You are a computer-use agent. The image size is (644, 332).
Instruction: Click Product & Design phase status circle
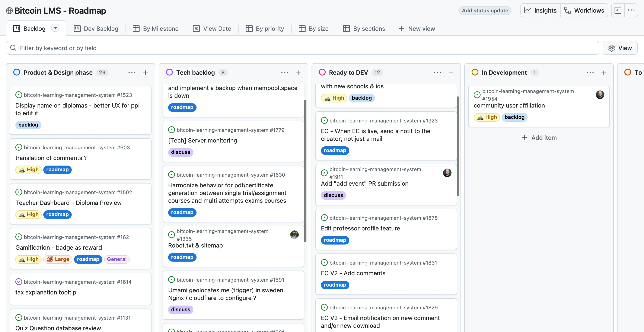[16, 72]
